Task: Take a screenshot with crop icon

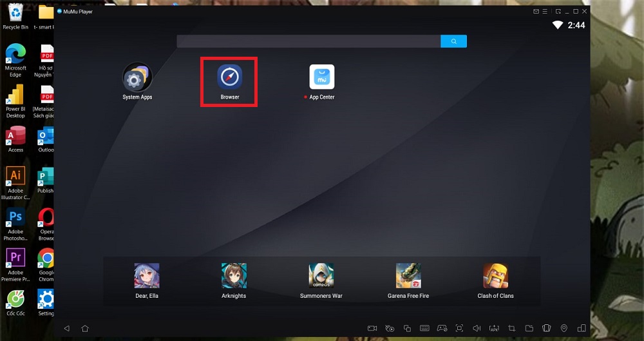Action: [512, 328]
